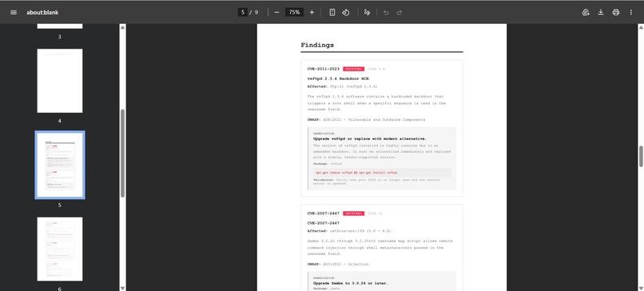Click the red CRITICAL badge beside CVE-2011-2523

354,69
